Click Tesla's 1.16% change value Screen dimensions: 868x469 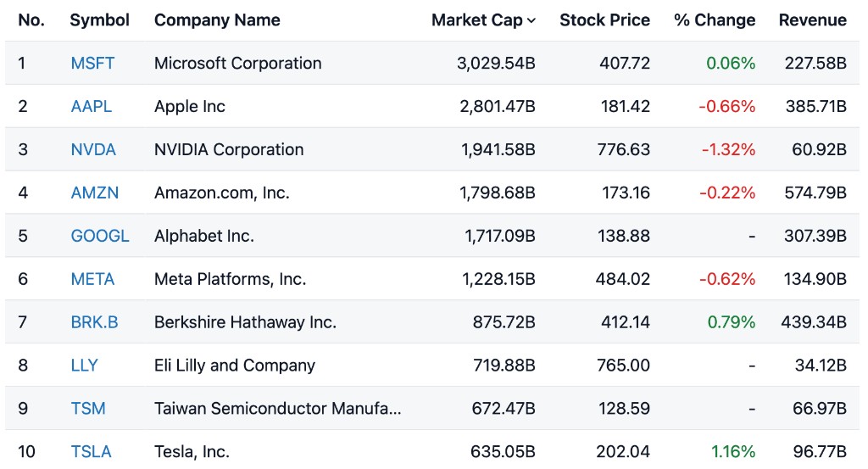tap(732, 452)
